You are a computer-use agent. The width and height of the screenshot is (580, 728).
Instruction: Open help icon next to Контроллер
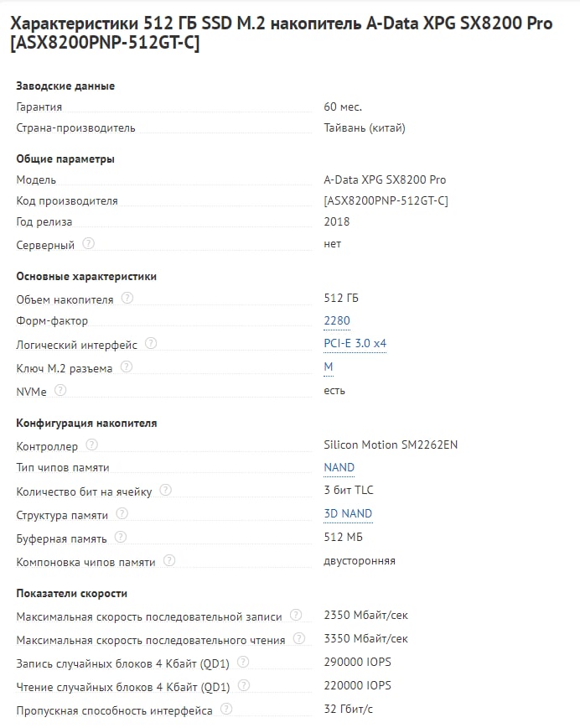click(x=92, y=445)
